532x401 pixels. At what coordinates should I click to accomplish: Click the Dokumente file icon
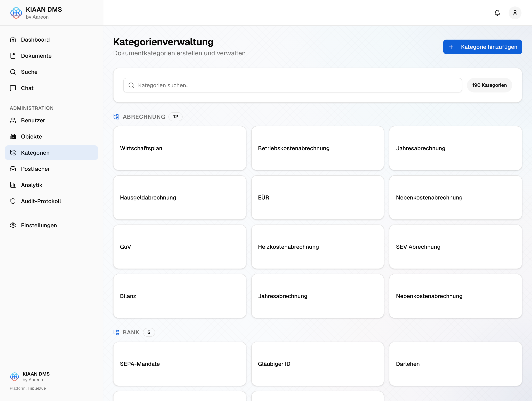pos(13,56)
